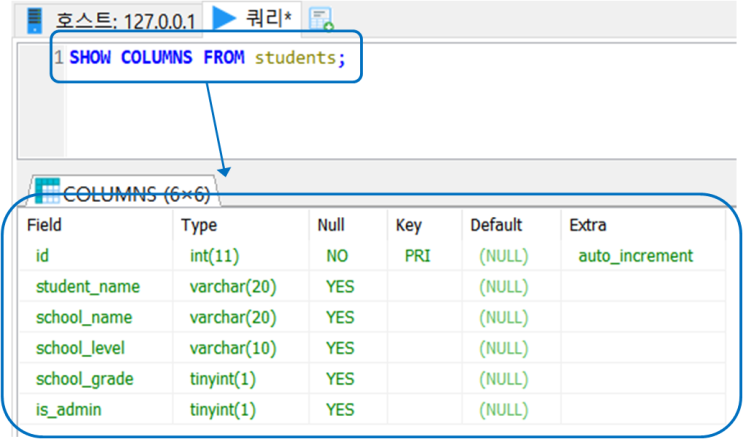Select the 'school_grade' field cell
743x439 pixels.
tap(97, 379)
